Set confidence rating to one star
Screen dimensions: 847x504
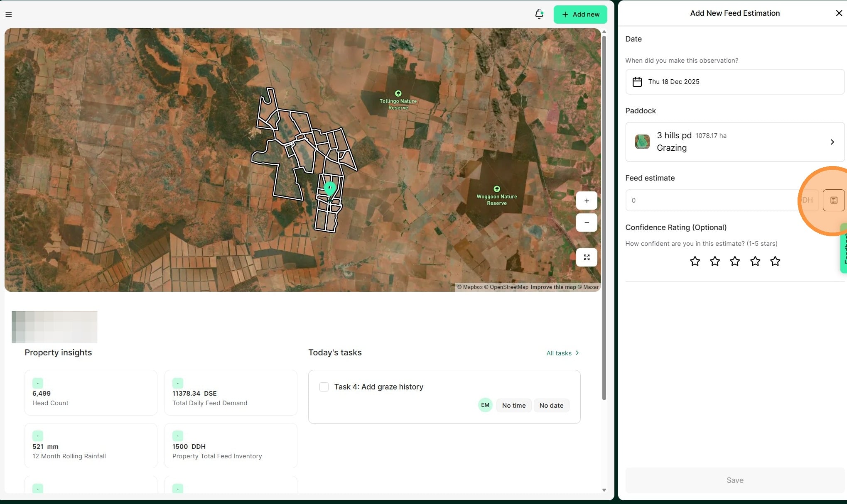(695, 261)
